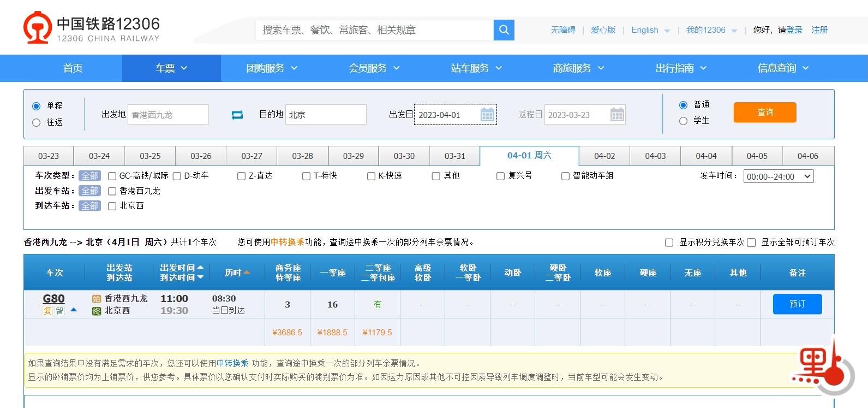The image size is (868, 408).
Task: Click the top search text box
Action: pyautogui.click(x=375, y=30)
